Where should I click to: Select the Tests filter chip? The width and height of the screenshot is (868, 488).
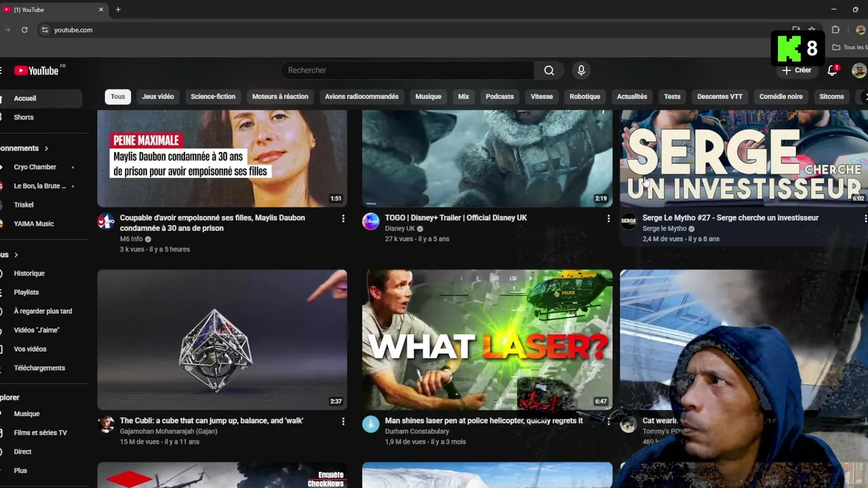[x=672, y=96]
